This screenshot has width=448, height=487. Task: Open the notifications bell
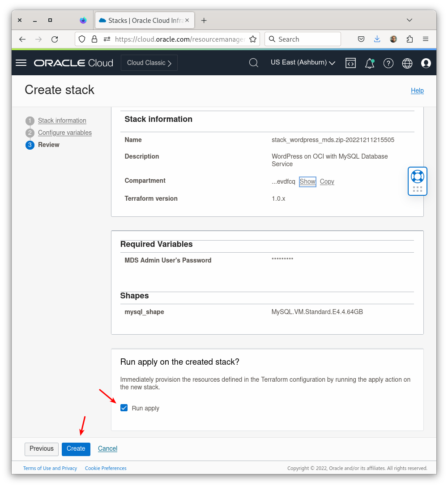[369, 63]
